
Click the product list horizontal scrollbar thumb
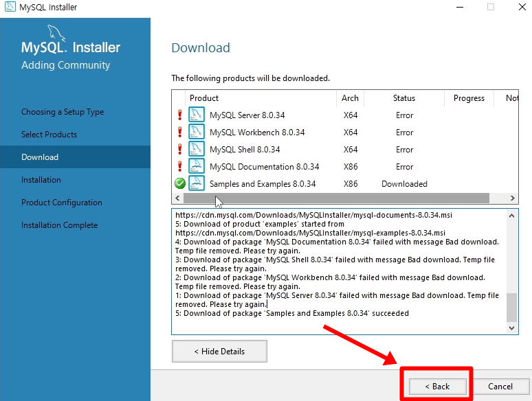tap(336, 198)
